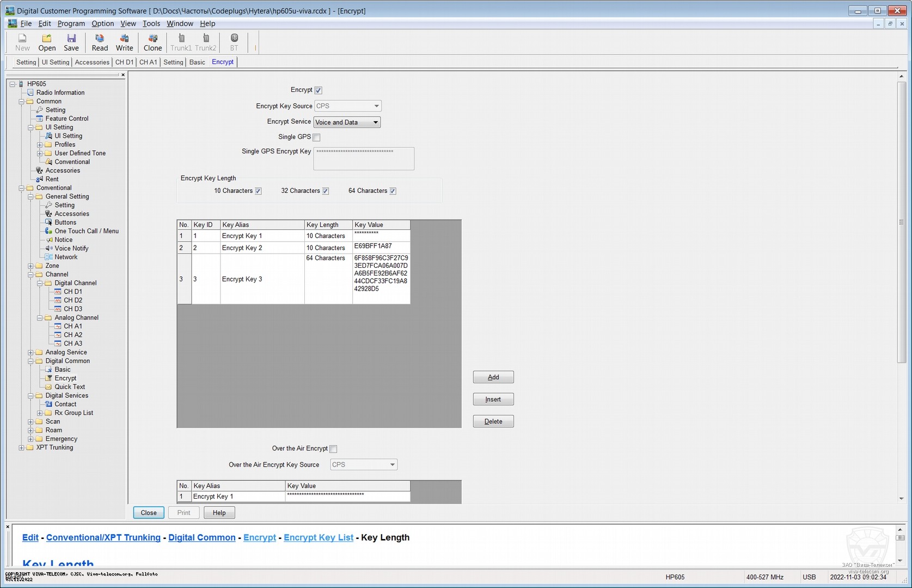Open the Program menu
This screenshot has height=588, width=912.
(x=71, y=23)
